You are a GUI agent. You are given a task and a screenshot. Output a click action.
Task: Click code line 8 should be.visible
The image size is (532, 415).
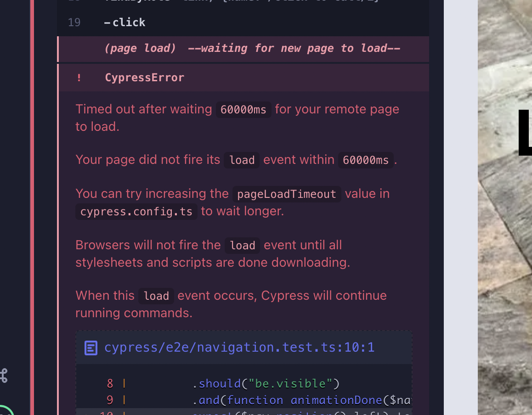tap(243, 383)
